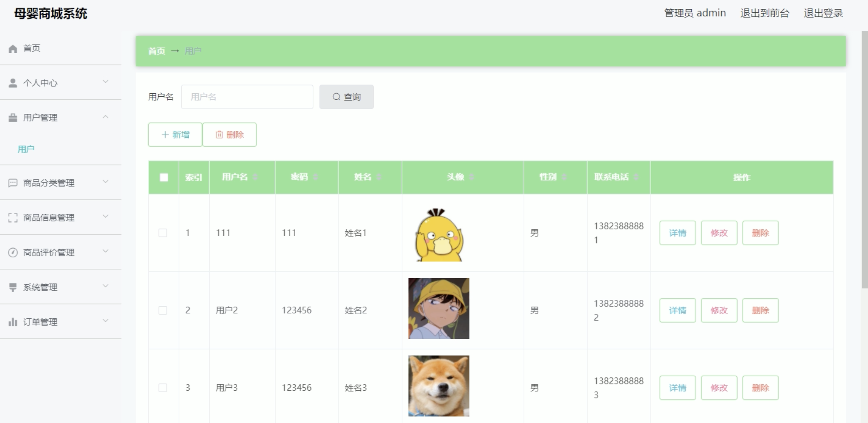Select the 用户 submenu item

[26, 149]
